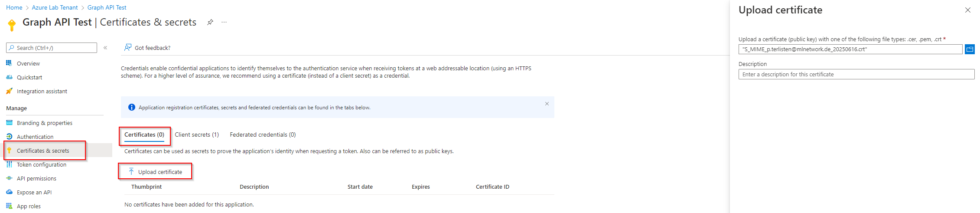Go to Graph API Test breadcrumb
Image resolution: width=980 pixels, height=213 pixels.
tap(107, 7)
